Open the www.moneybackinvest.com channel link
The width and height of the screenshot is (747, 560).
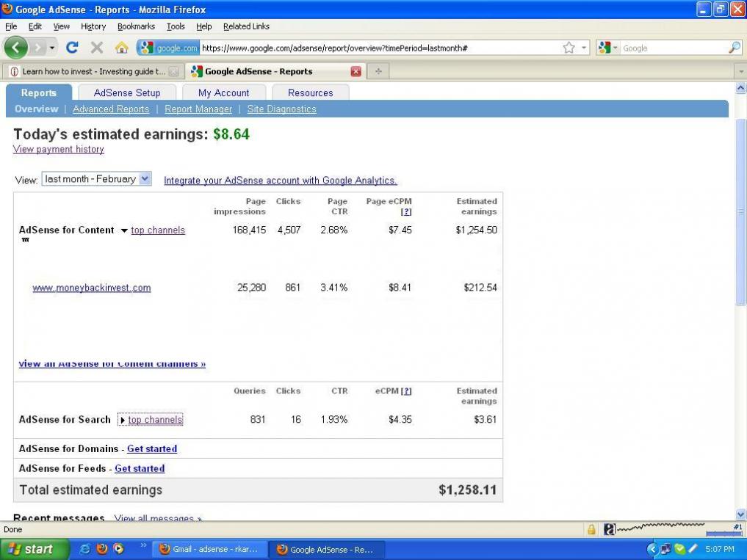point(92,288)
